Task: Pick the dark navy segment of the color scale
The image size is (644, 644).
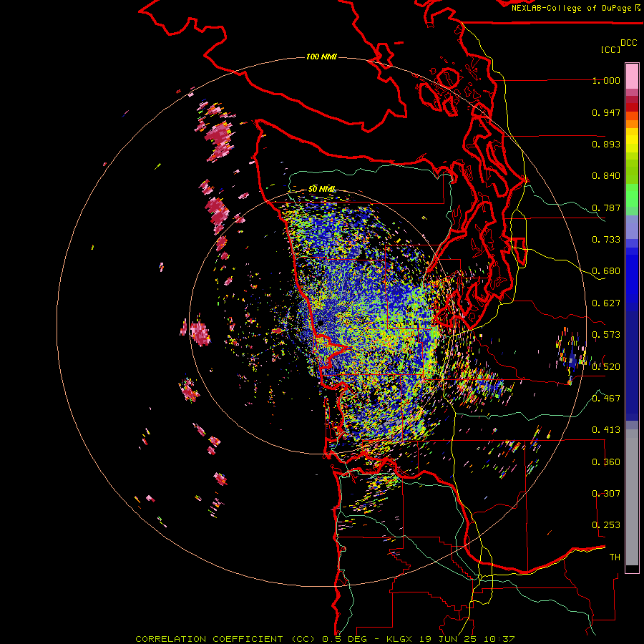Action: 632,366
